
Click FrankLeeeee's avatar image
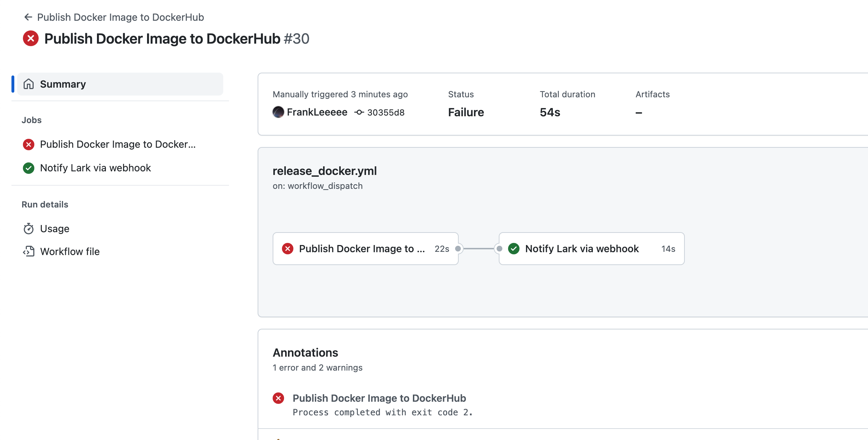(278, 112)
